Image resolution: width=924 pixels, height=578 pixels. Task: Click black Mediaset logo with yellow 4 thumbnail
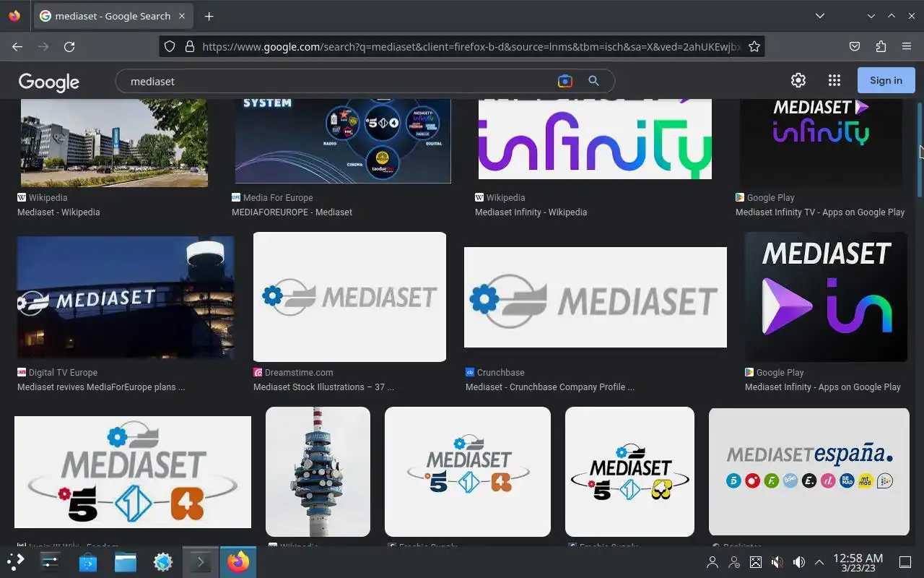tap(629, 472)
